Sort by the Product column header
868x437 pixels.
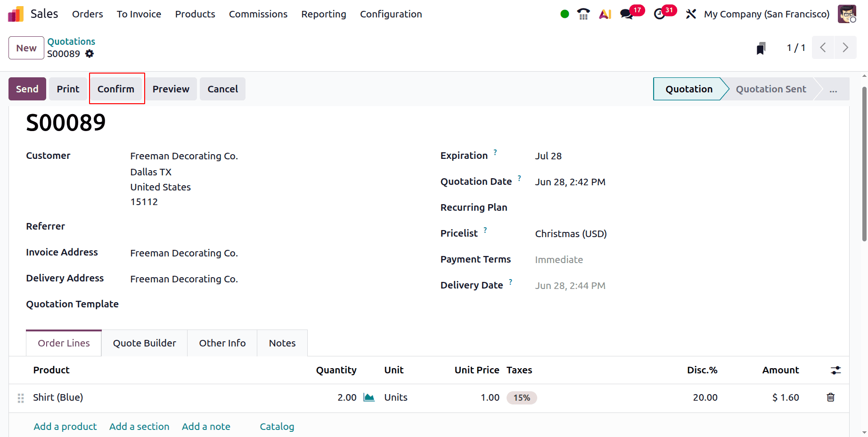(51, 370)
